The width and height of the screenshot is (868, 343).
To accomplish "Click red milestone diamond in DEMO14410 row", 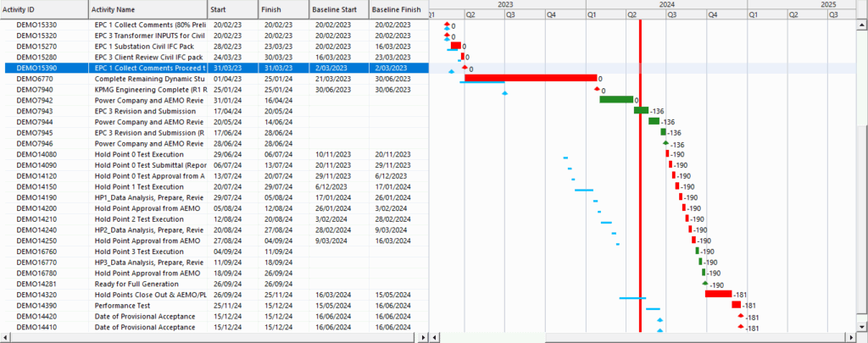I will pyautogui.click(x=741, y=326).
